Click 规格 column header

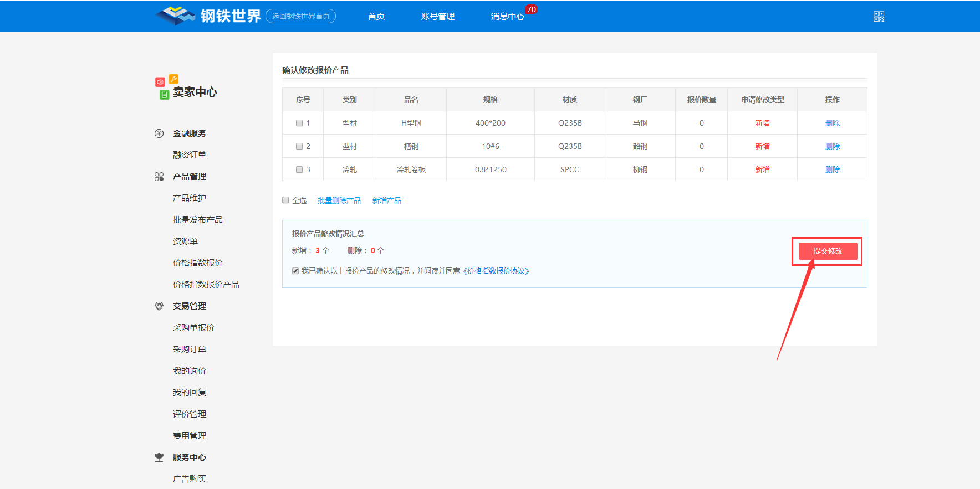[491, 100]
